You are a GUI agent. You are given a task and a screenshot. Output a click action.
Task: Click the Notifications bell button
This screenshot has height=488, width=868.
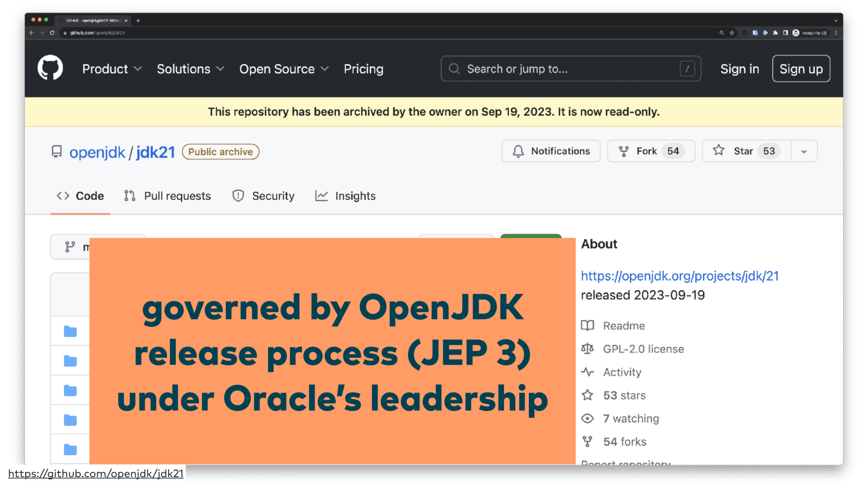551,151
